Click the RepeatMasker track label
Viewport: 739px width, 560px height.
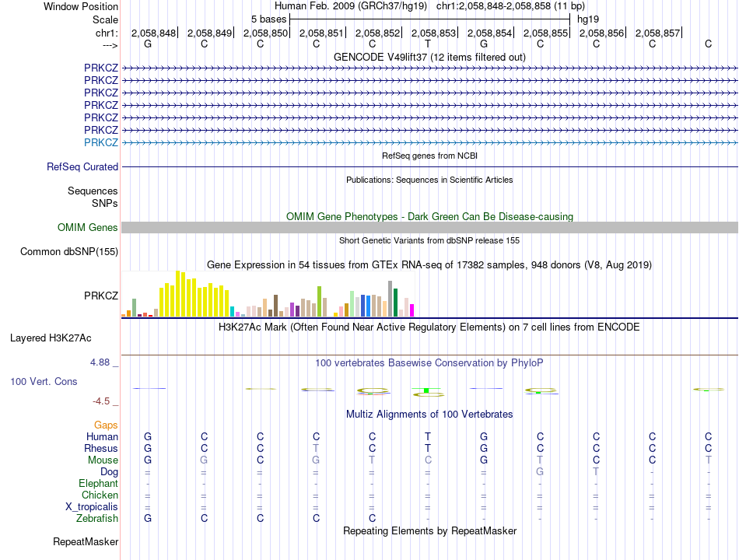tap(86, 541)
